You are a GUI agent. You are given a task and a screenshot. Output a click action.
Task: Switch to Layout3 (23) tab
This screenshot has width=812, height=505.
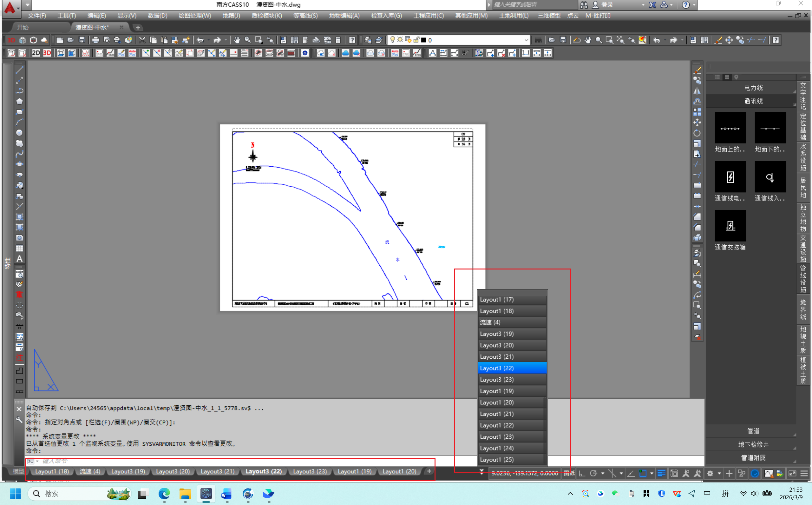pyautogui.click(x=309, y=471)
